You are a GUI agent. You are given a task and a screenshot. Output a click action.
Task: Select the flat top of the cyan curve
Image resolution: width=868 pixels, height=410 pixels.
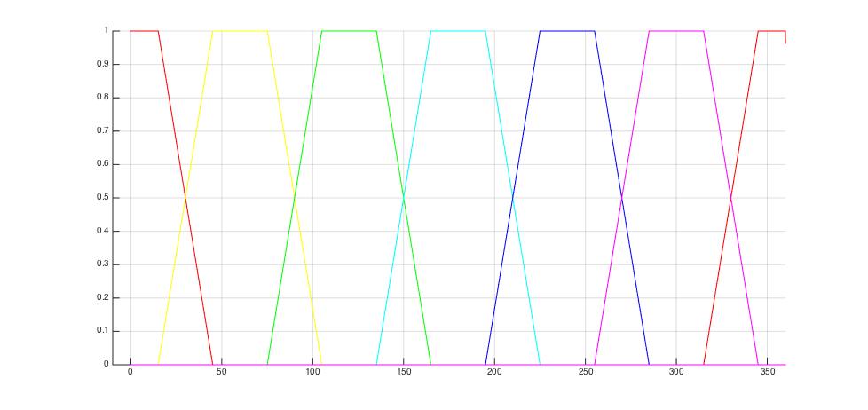point(458,31)
